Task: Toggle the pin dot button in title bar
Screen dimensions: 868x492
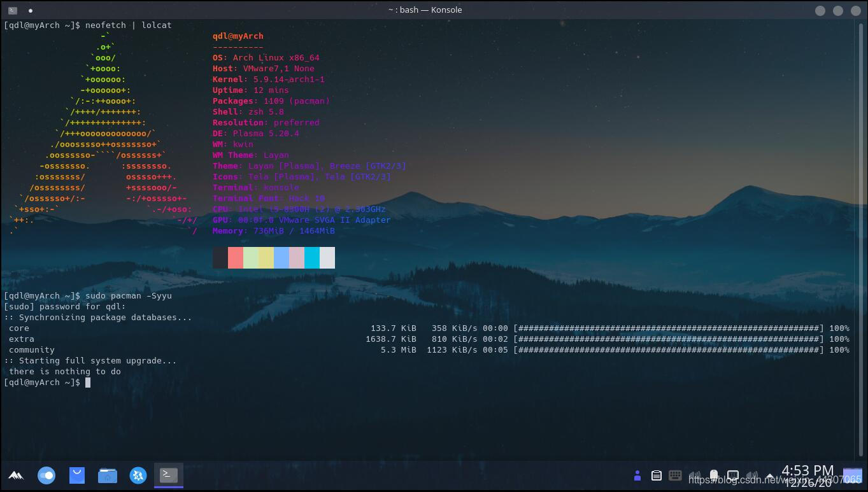Action: (x=31, y=10)
